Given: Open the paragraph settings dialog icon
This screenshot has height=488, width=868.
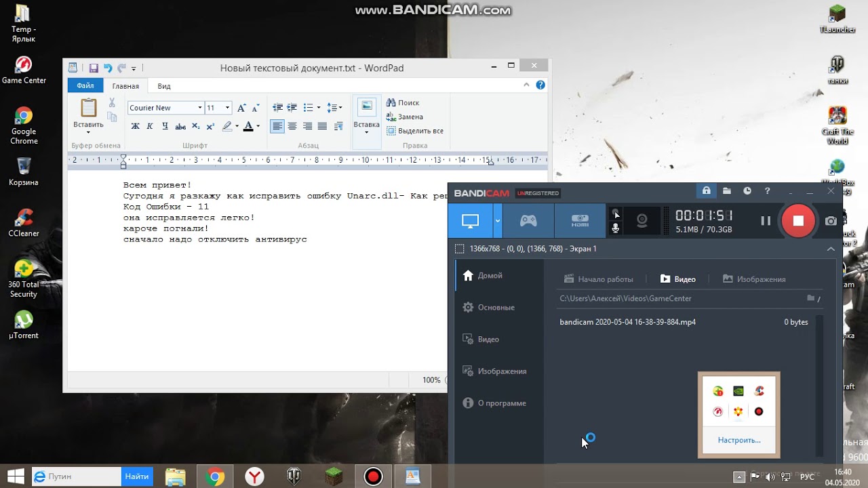Looking at the screenshot, I should (x=338, y=126).
